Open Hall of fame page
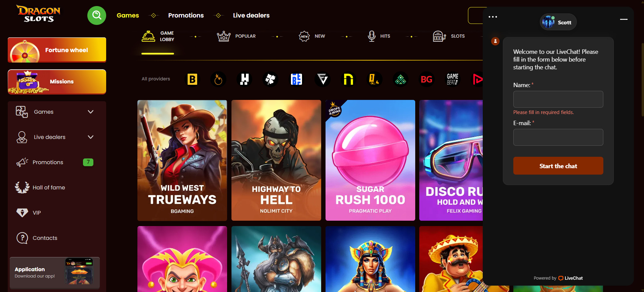Viewport: 644px width, 292px height. point(49,187)
